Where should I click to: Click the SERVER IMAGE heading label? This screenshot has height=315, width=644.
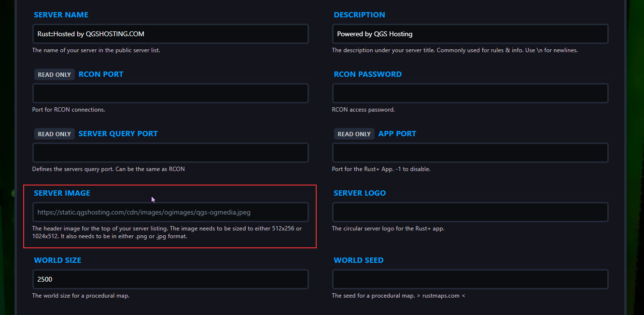pos(62,193)
